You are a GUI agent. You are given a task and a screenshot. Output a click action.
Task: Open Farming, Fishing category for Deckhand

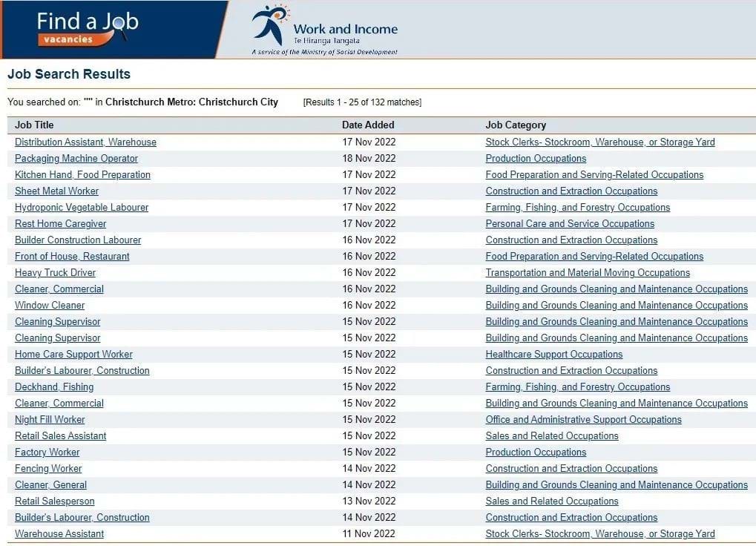[x=578, y=387]
